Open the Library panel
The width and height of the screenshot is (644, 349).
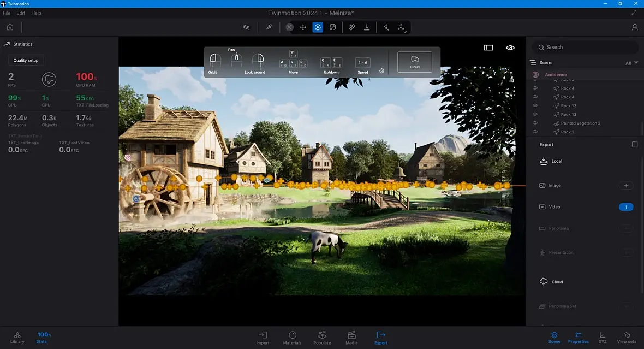17,338
